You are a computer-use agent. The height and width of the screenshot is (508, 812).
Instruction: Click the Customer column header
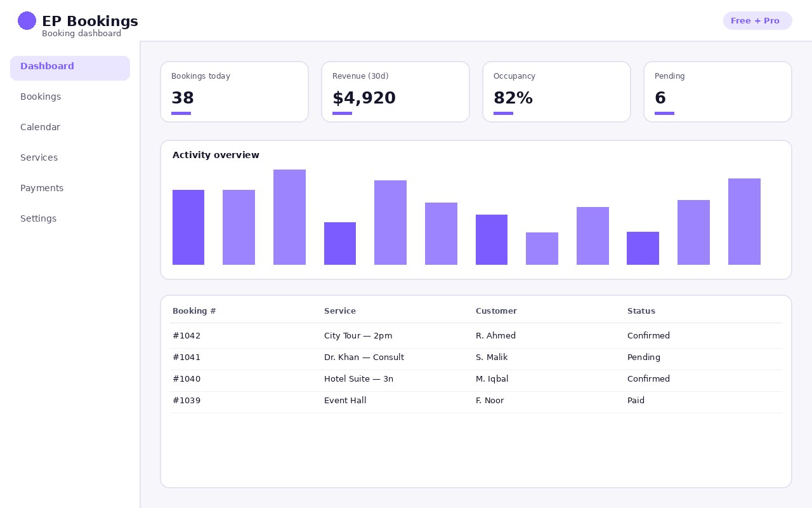tap(496, 311)
